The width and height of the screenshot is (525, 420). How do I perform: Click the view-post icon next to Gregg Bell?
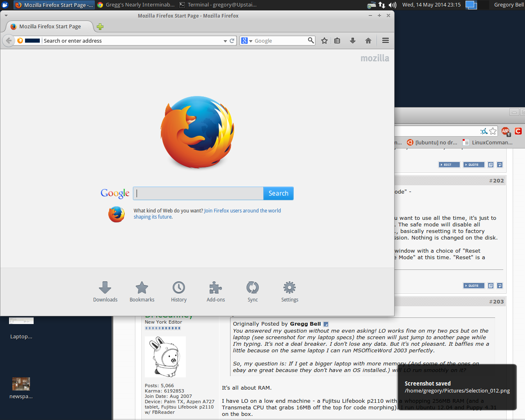(326, 324)
